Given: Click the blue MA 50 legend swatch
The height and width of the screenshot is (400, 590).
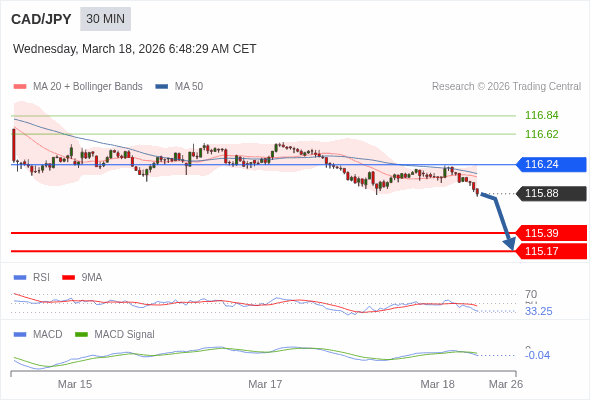Looking at the screenshot, I should point(162,87).
